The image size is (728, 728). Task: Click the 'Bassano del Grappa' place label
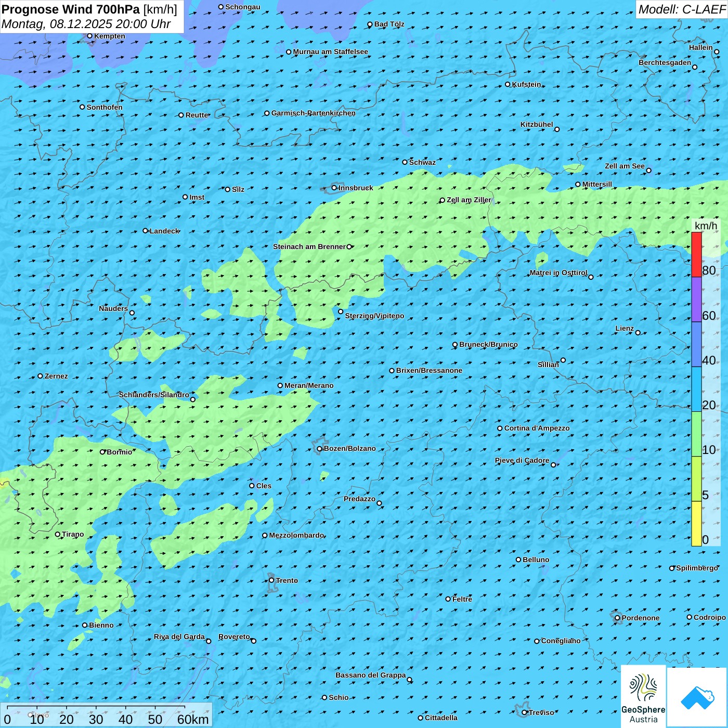click(x=371, y=675)
